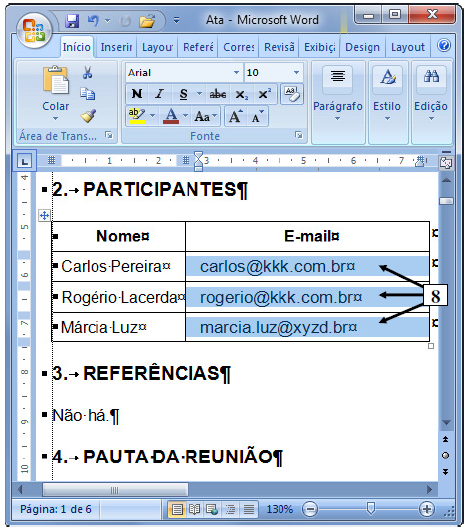Copy the selection

click(88, 94)
